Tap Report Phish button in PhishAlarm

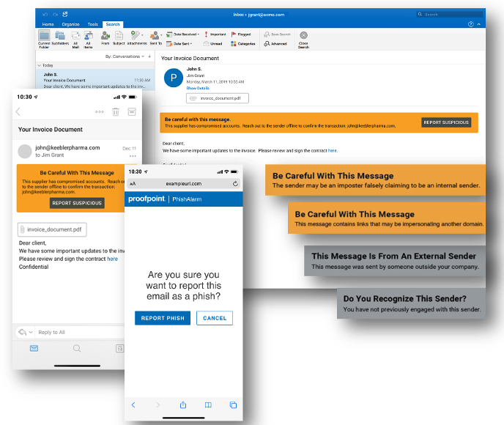click(163, 318)
